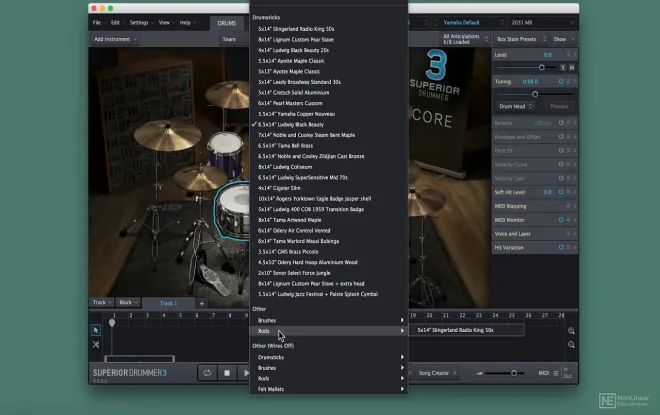Mute the snare with the M button
660x415 pixels.
click(x=572, y=67)
